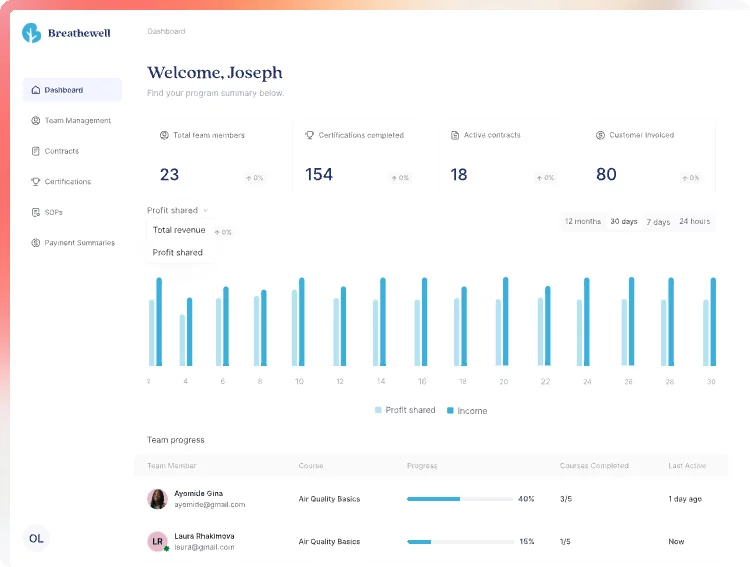Click Laura Rhakimova's LR avatar thumbnail
Viewport: 750px width, 567px height.
[157, 542]
